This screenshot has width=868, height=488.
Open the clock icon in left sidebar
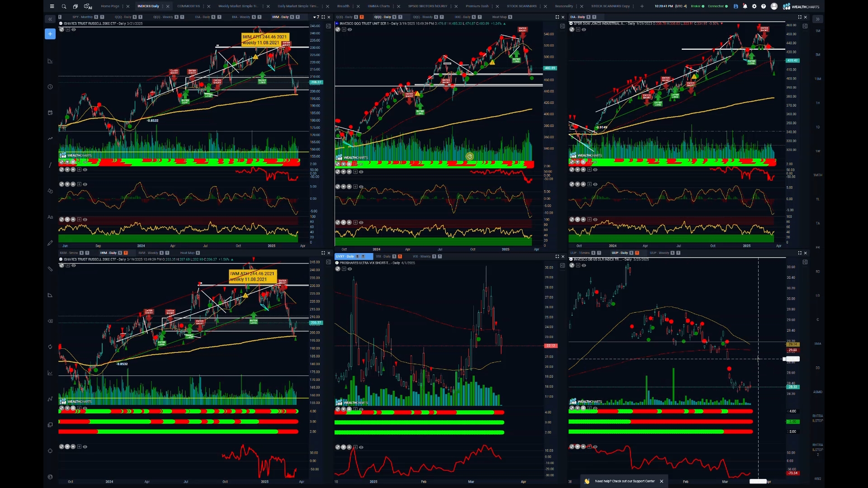pos(50,87)
